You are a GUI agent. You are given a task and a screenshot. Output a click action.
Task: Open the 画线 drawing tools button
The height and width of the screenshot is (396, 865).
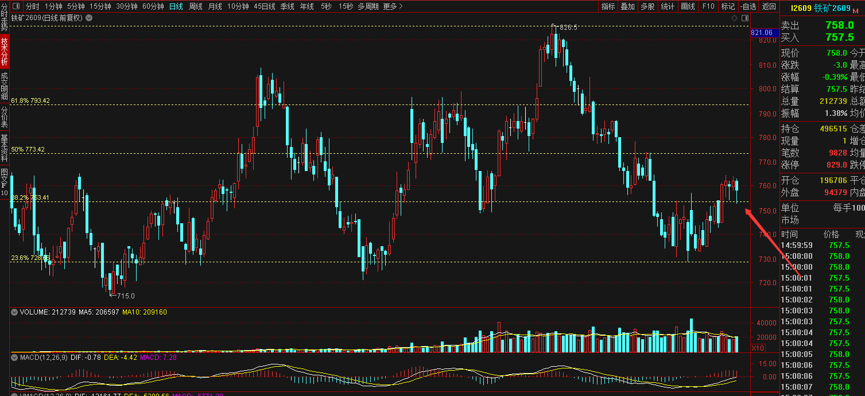(688, 7)
